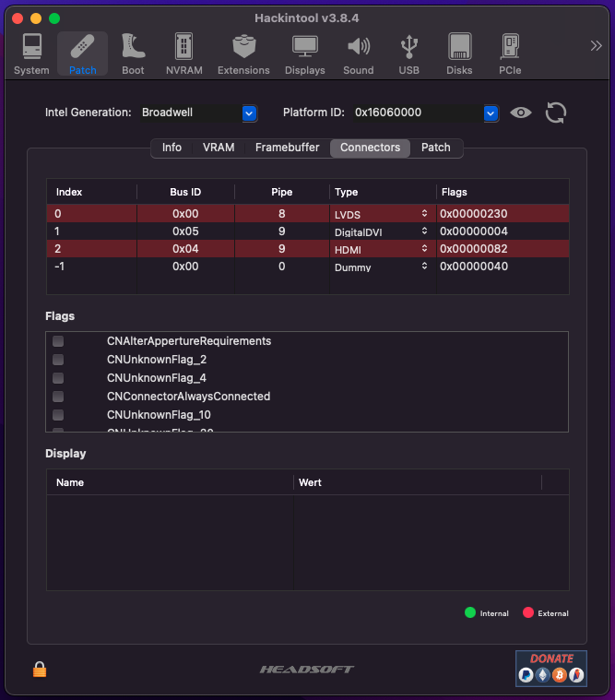Open the Disks toolbar section
Viewport: 615px width, 700px height.
[459, 53]
